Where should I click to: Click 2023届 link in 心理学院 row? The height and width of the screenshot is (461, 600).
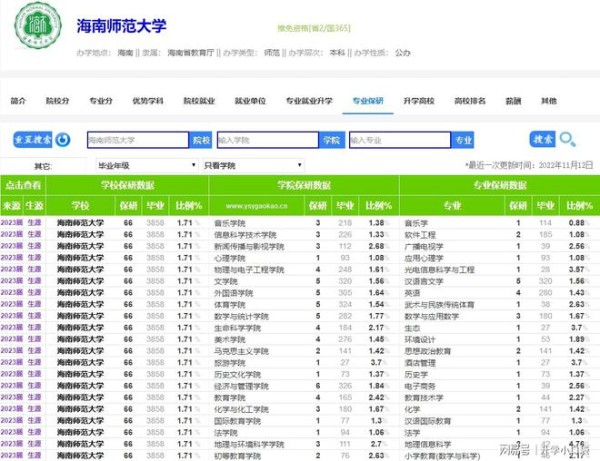tap(12, 257)
